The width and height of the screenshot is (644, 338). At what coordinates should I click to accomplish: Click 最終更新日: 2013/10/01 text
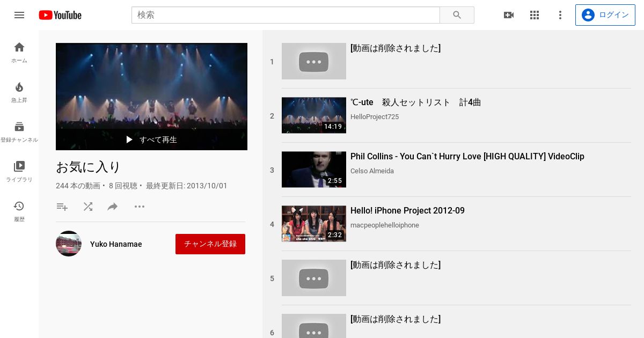(x=187, y=186)
